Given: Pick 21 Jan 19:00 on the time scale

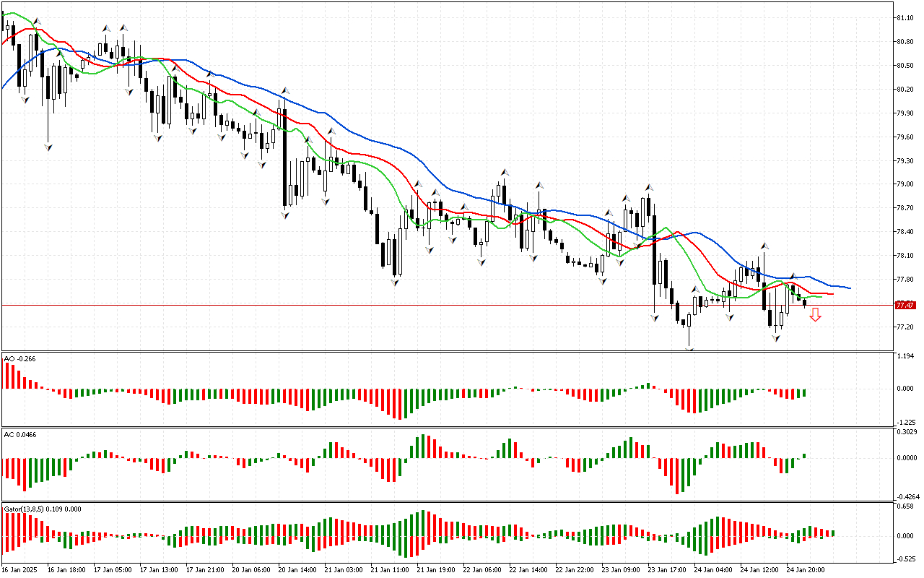Looking at the screenshot, I should pos(436,570).
